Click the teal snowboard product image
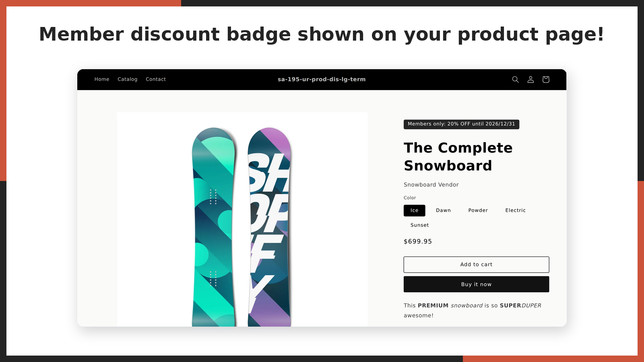Image resolution: width=644 pixels, height=362 pixels. point(214,227)
